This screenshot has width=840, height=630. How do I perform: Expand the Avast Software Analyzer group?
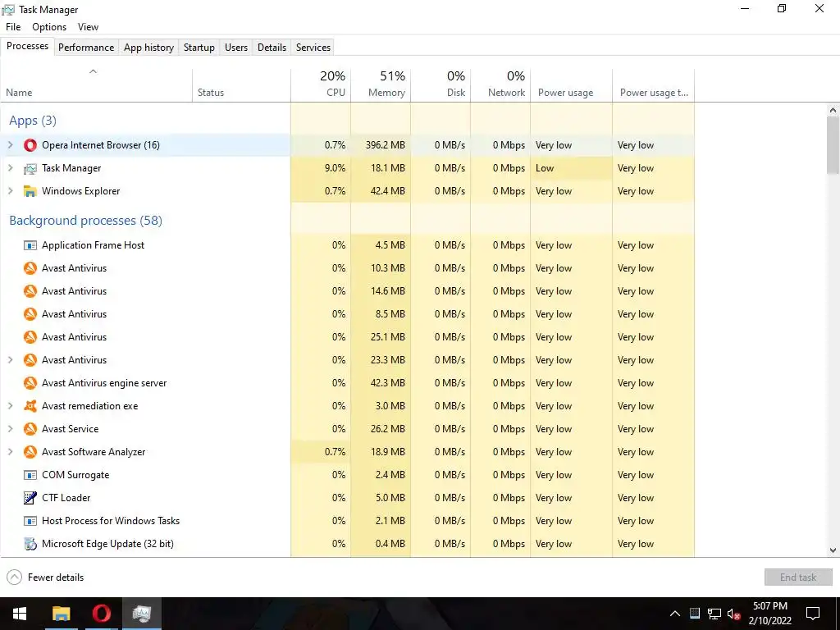(x=10, y=452)
